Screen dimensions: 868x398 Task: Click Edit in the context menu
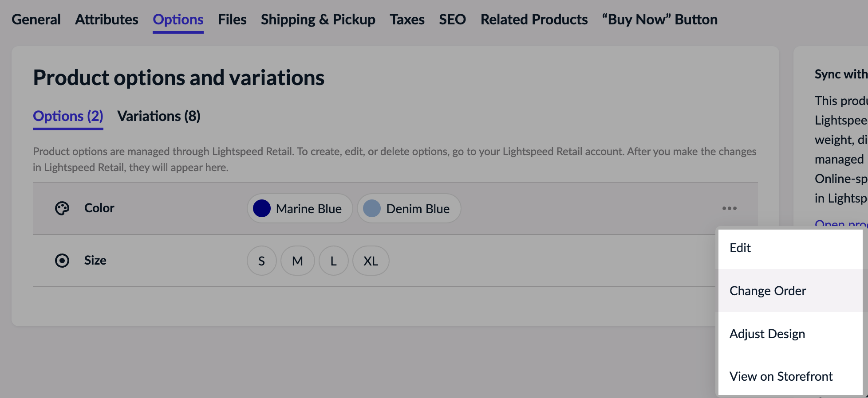(x=740, y=248)
